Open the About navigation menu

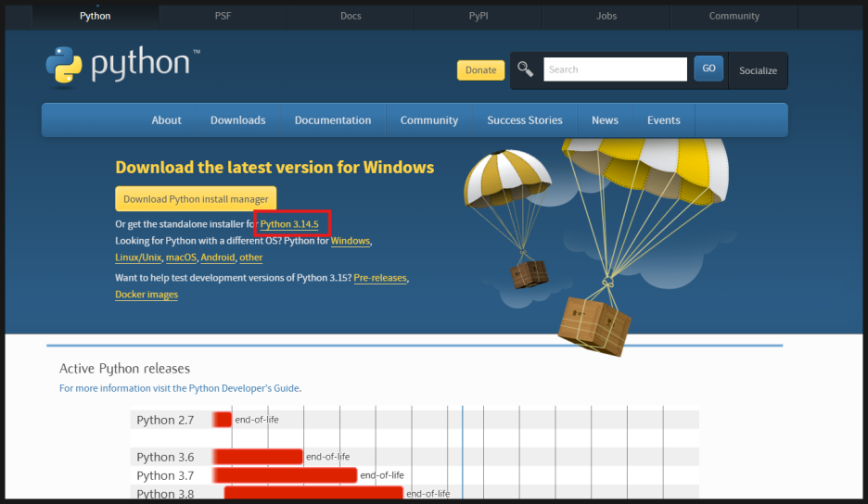[x=166, y=120]
